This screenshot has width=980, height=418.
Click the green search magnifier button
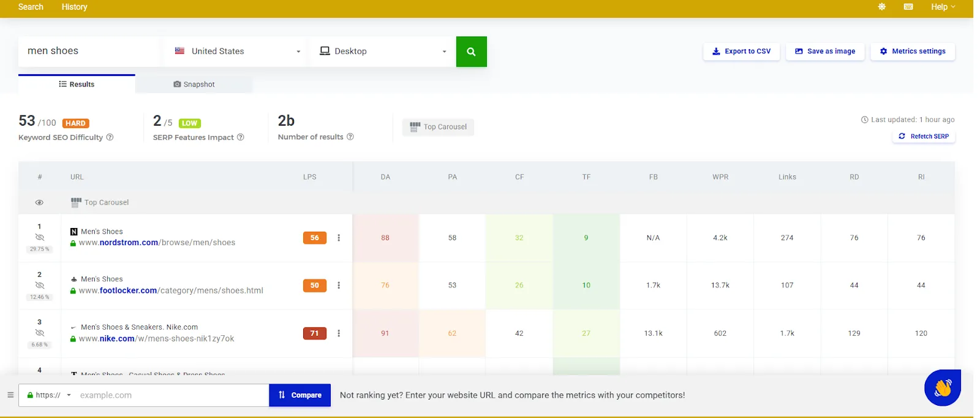pos(471,51)
